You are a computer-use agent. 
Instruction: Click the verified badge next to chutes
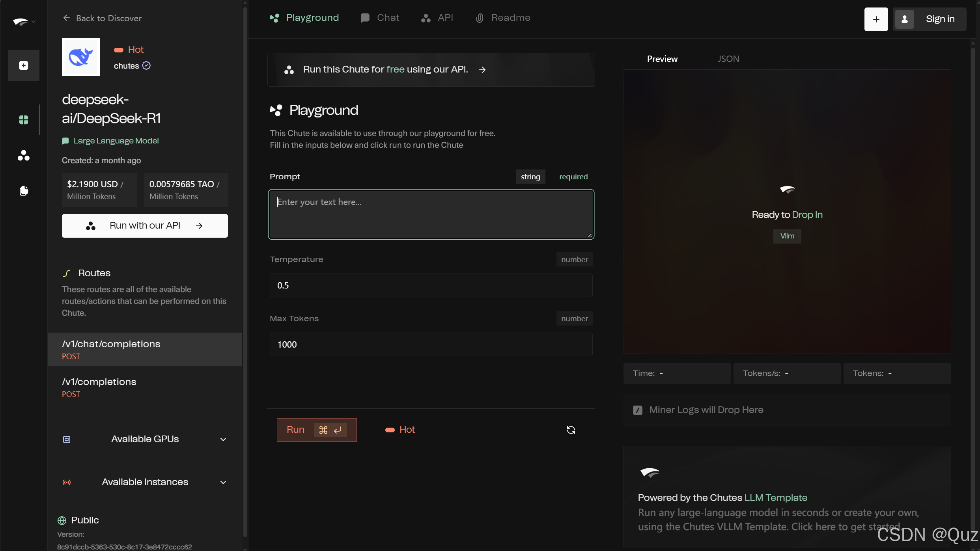(x=146, y=65)
